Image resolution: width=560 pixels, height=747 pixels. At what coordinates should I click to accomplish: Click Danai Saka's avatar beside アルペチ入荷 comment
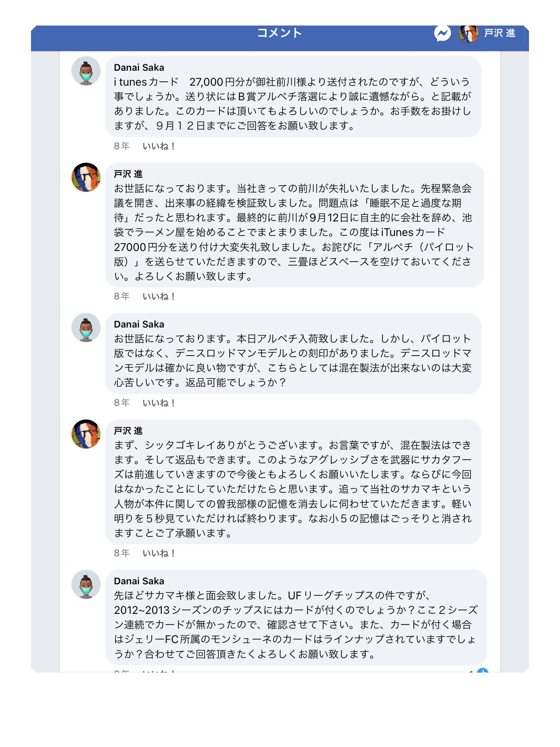point(86,328)
